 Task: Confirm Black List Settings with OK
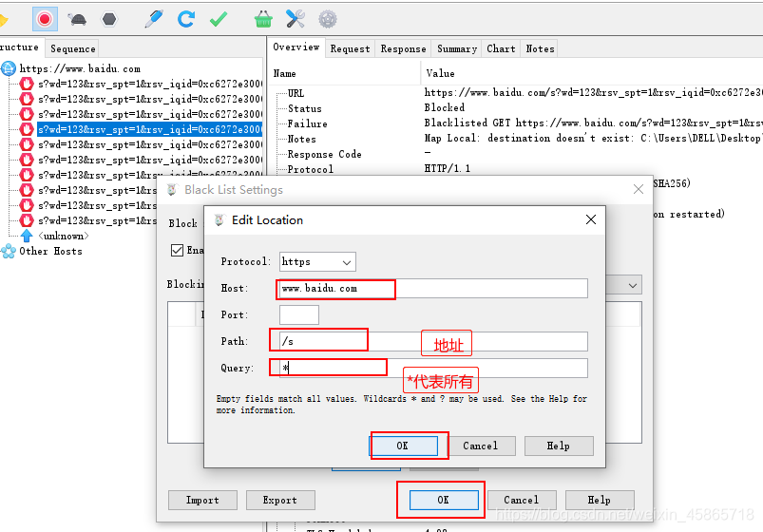(444, 500)
